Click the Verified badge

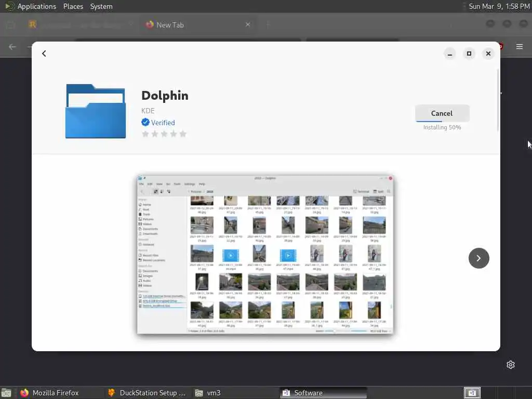[x=158, y=123]
